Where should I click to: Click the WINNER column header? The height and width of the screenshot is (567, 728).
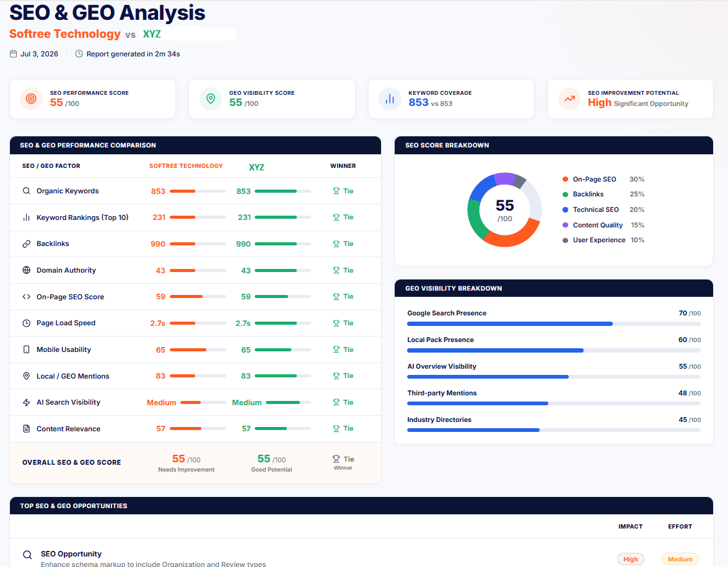(x=343, y=166)
